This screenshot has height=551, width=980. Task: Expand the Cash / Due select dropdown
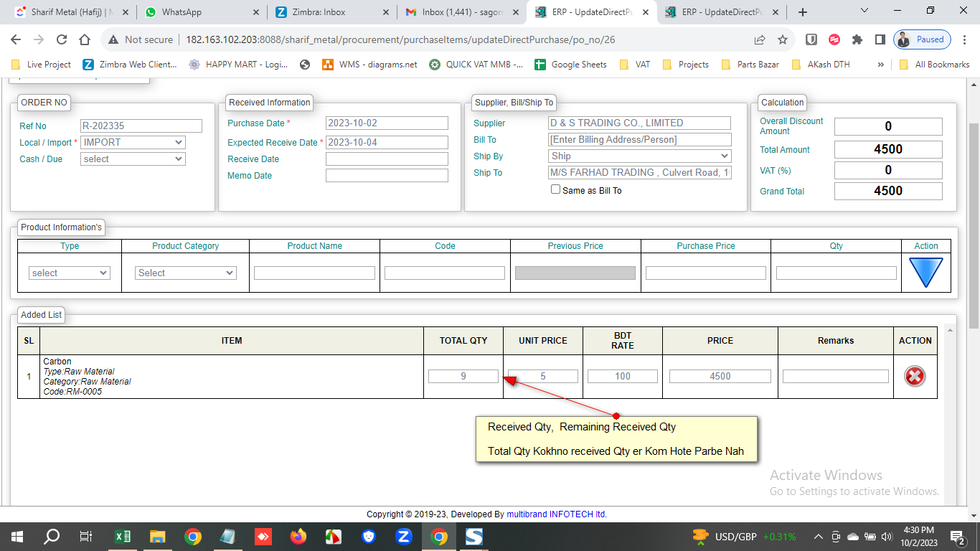pyautogui.click(x=133, y=159)
